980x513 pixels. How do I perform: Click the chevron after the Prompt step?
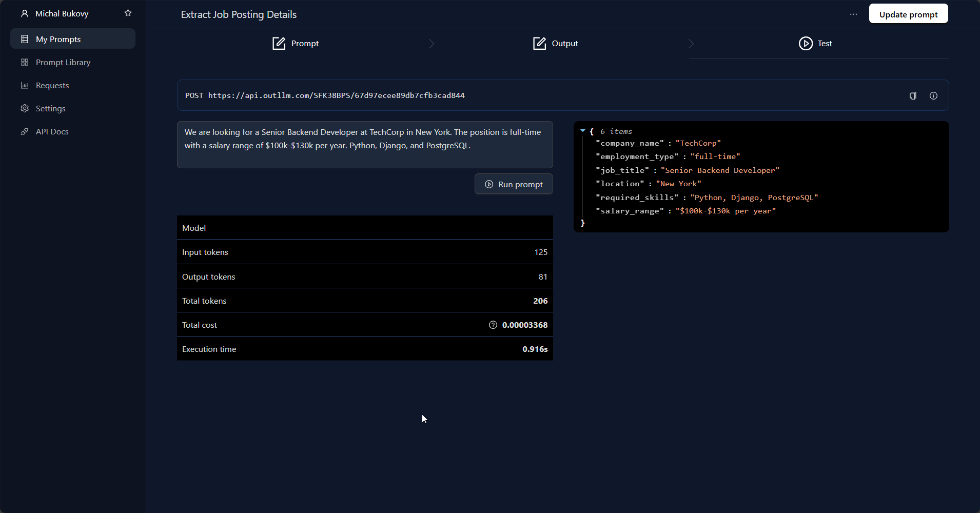point(432,44)
